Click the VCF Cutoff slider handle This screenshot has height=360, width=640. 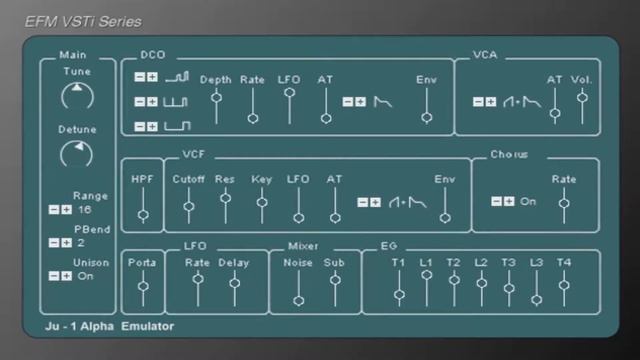(189, 206)
